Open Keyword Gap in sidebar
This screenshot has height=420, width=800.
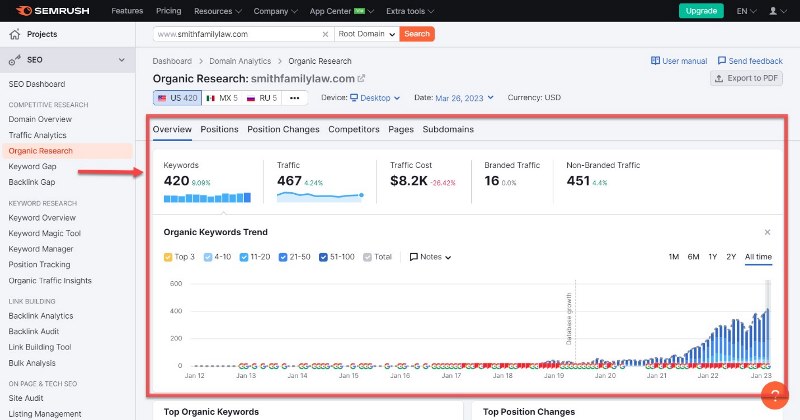tap(32, 166)
